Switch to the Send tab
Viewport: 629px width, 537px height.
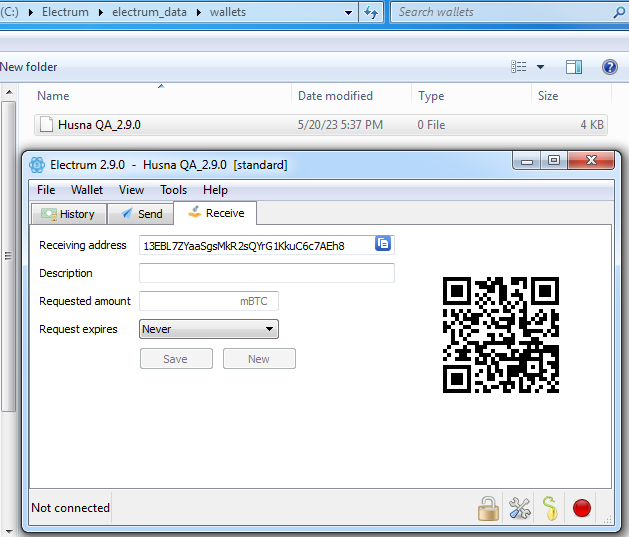tap(141, 214)
